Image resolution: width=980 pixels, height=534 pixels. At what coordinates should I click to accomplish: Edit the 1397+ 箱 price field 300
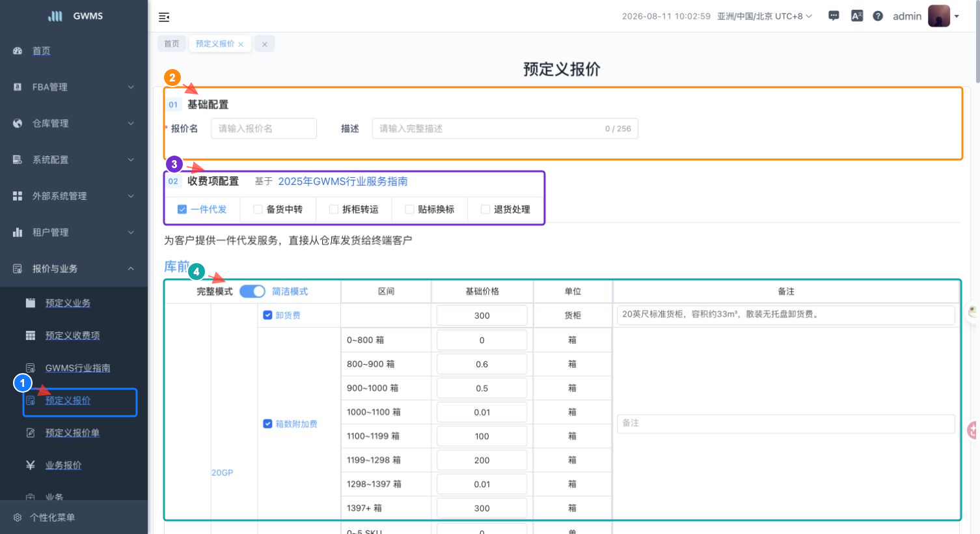(x=482, y=508)
